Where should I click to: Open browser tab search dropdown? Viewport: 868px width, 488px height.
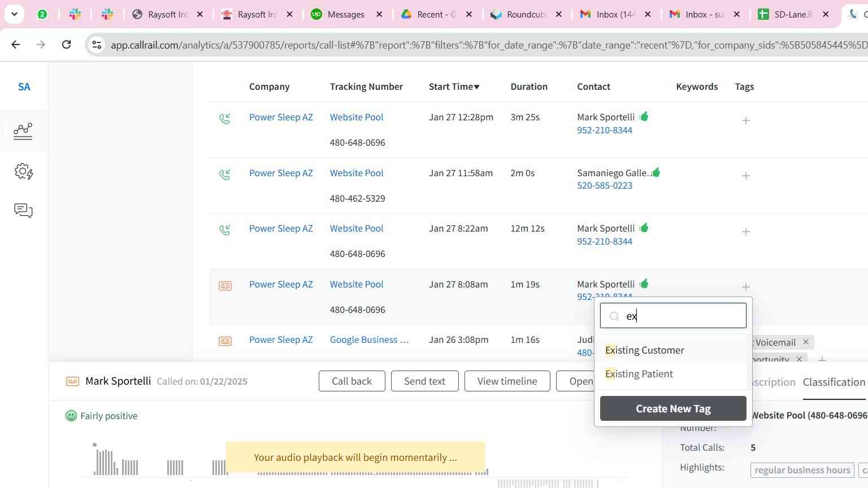coord(14,14)
